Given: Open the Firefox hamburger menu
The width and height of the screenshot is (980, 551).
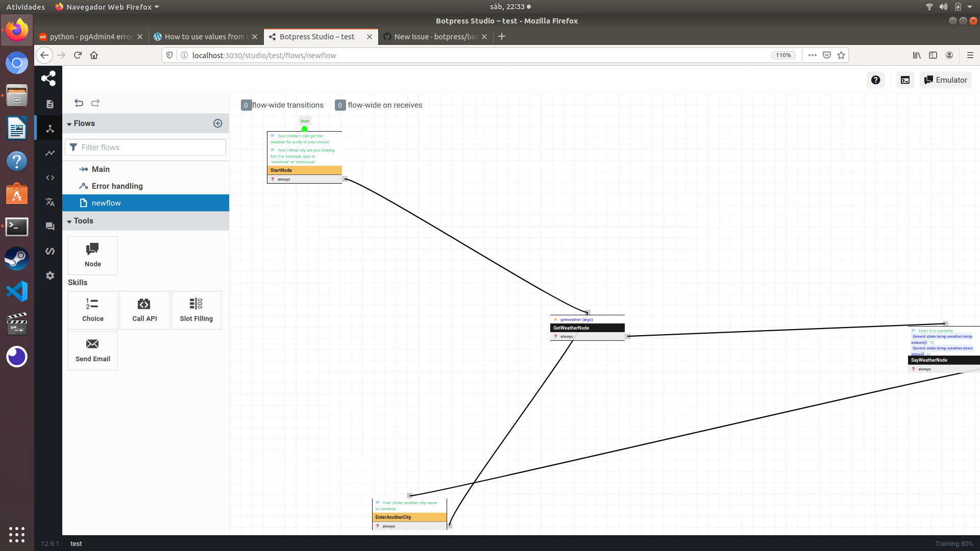Looking at the screenshot, I should (971, 55).
